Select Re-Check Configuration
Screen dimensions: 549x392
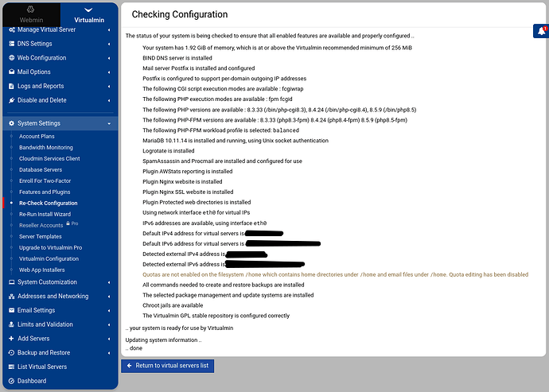(x=49, y=203)
